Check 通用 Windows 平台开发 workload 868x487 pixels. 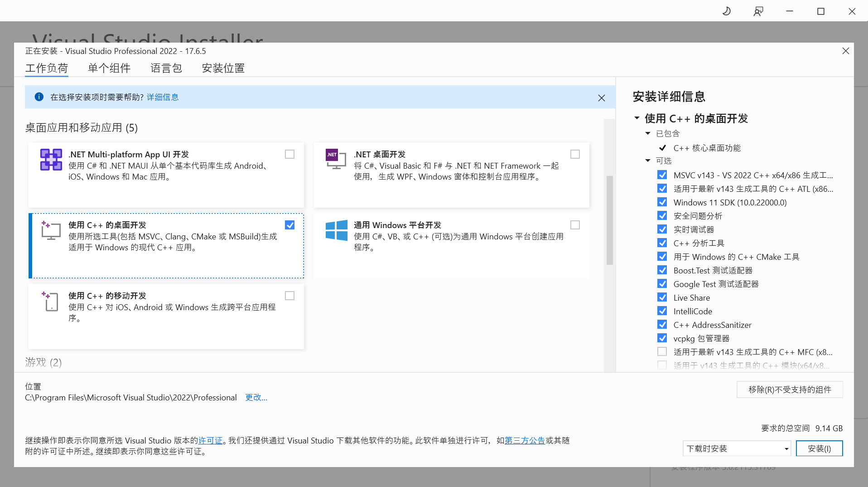pos(575,225)
